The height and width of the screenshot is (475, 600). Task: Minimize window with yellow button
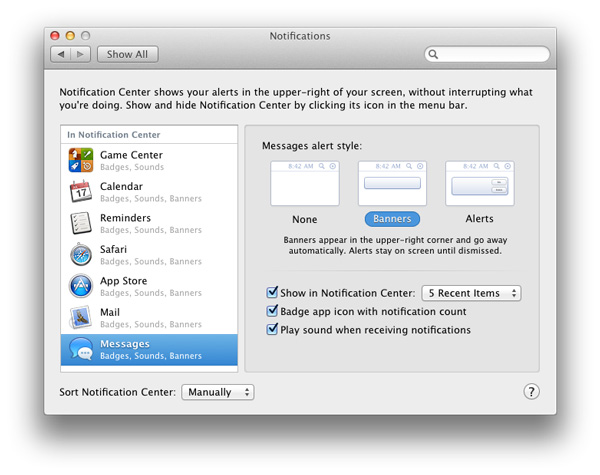[70, 36]
